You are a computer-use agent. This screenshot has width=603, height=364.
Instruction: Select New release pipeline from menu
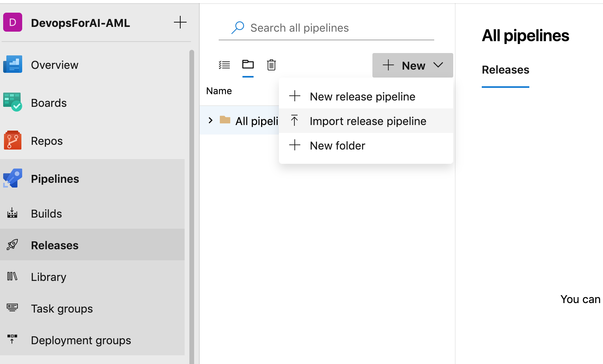[x=366, y=97]
